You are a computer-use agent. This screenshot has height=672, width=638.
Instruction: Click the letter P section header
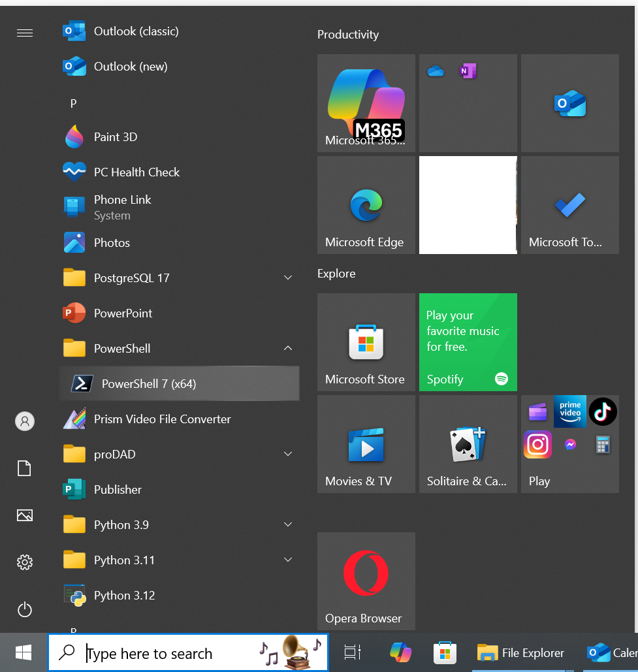(73, 103)
